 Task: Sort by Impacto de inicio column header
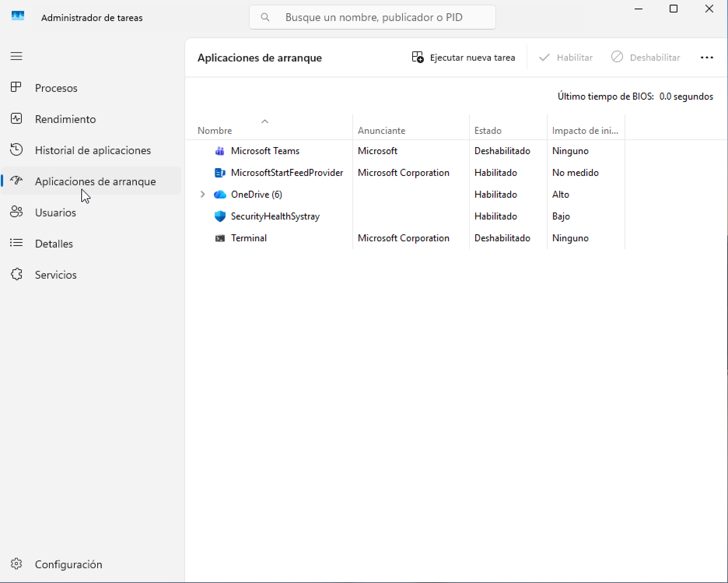click(x=585, y=131)
